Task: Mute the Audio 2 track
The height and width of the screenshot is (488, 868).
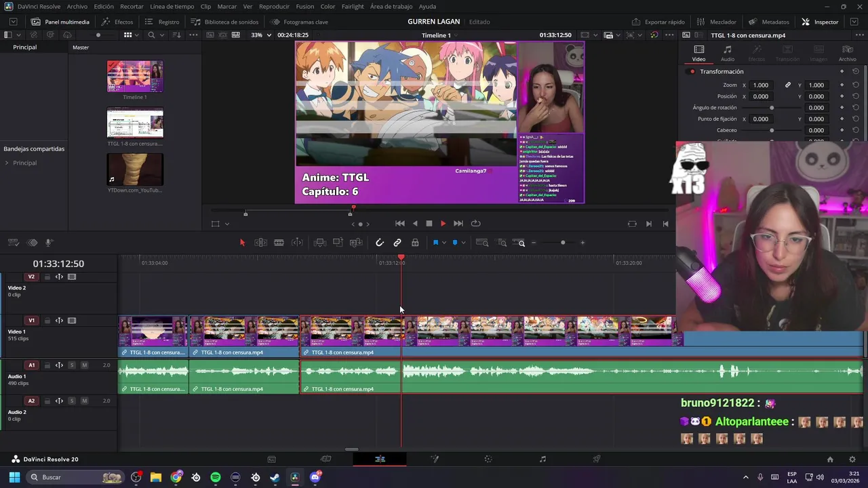Action: click(84, 401)
